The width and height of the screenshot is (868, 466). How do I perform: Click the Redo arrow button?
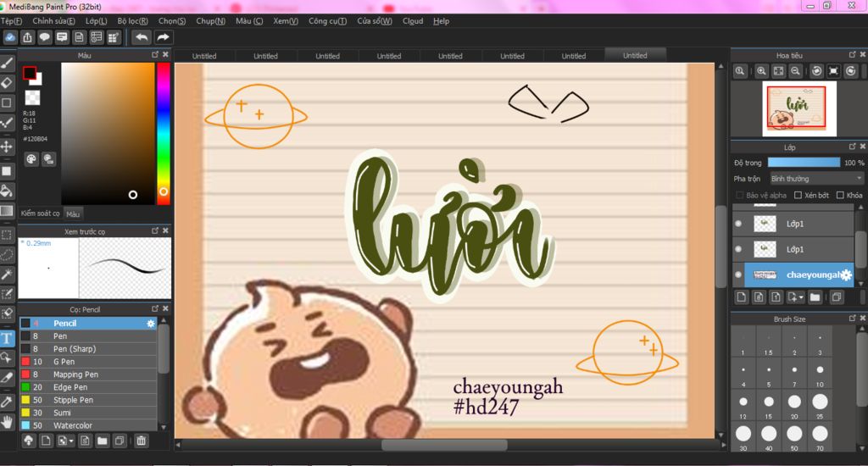pos(163,37)
